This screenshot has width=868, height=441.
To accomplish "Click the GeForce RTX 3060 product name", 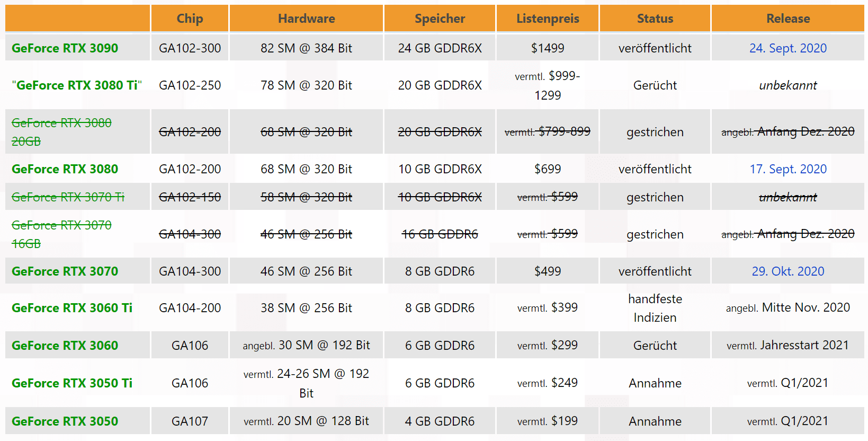I will [x=65, y=346].
